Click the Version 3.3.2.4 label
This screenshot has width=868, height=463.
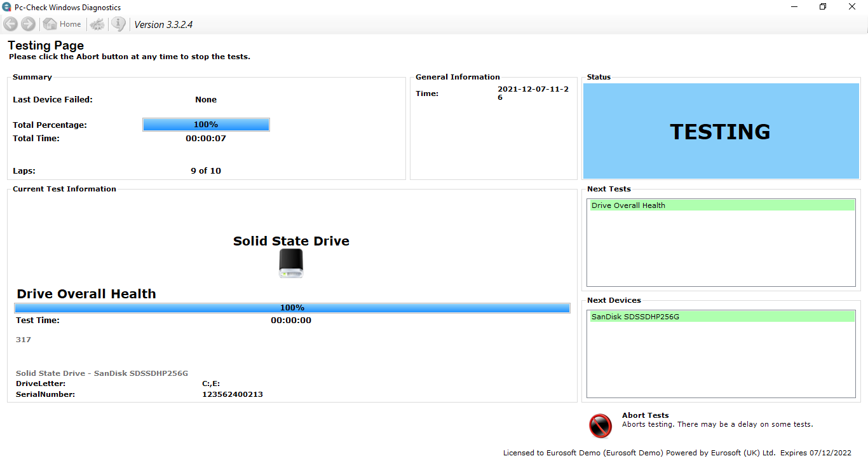163,25
